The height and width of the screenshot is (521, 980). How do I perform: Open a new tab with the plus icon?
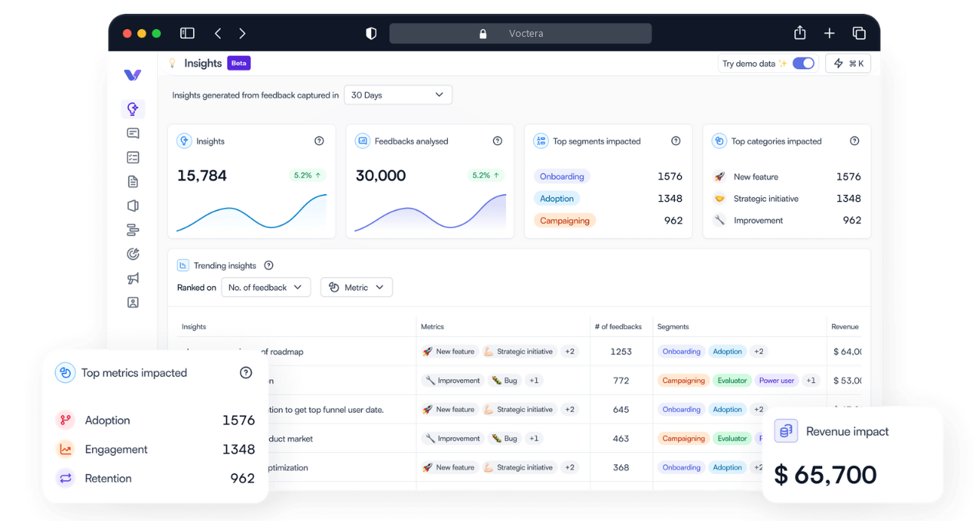coord(829,33)
